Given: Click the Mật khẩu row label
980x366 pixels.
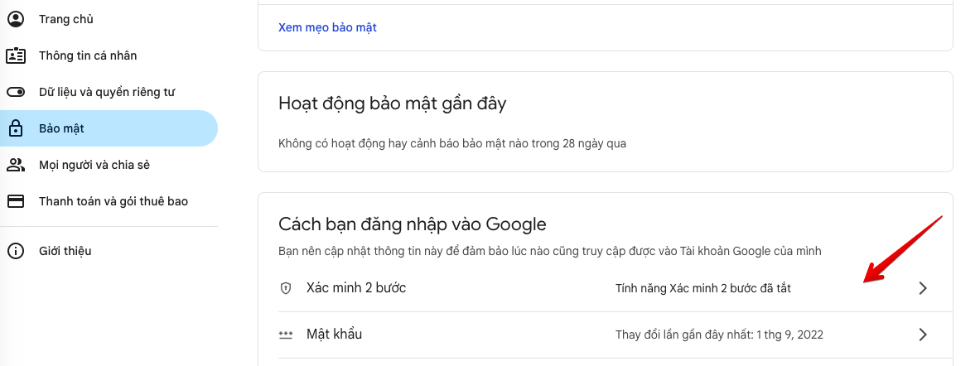Looking at the screenshot, I should click(335, 335).
